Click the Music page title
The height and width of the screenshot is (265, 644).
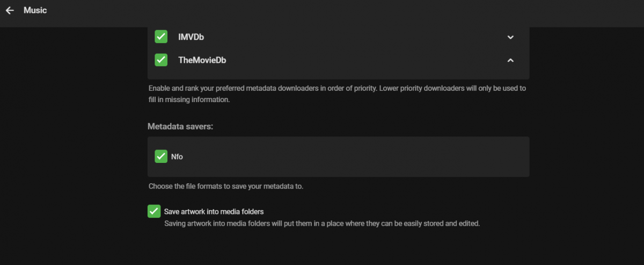[x=35, y=11]
